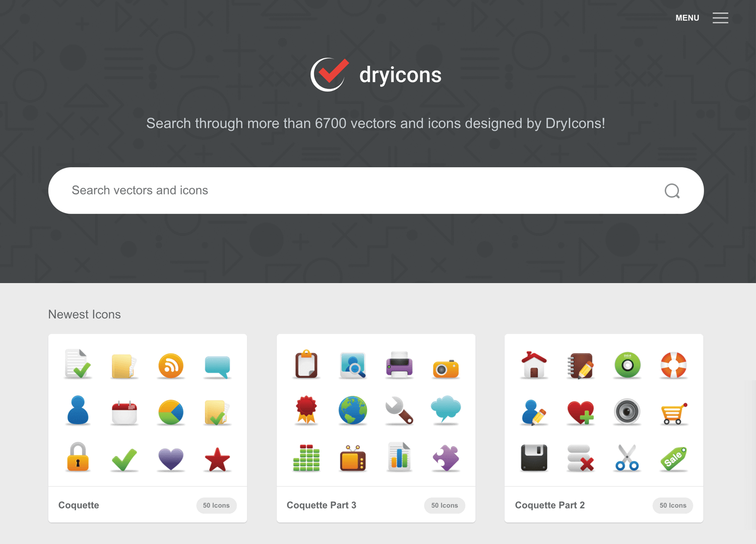Click the dryicons checkmark logo

[x=330, y=74]
